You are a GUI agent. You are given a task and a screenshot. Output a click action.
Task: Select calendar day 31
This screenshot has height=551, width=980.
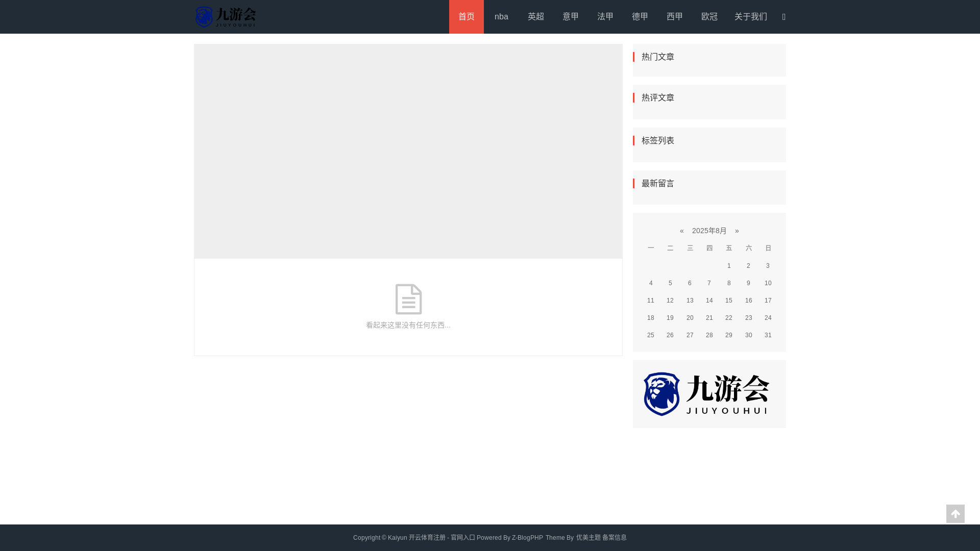768,335
